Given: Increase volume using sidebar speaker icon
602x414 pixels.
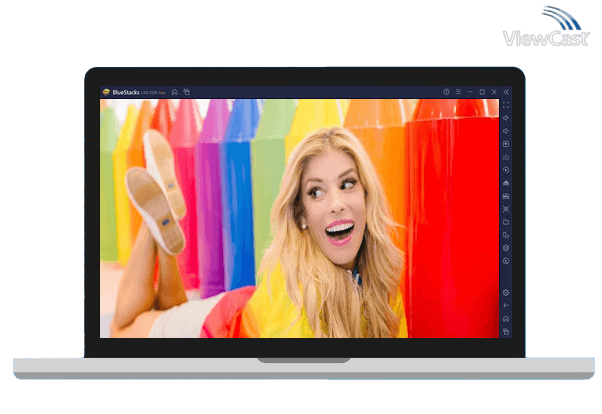Looking at the screenshot, I should point(506,118).
